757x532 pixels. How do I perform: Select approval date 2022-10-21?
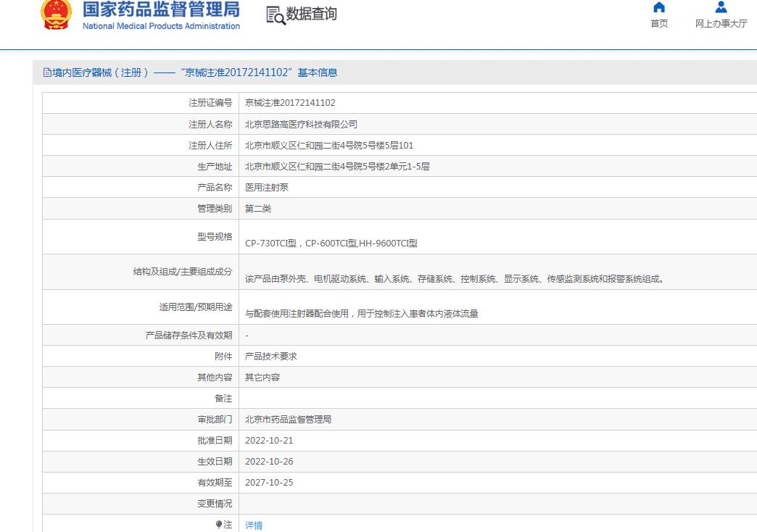[x=269, y=441]
